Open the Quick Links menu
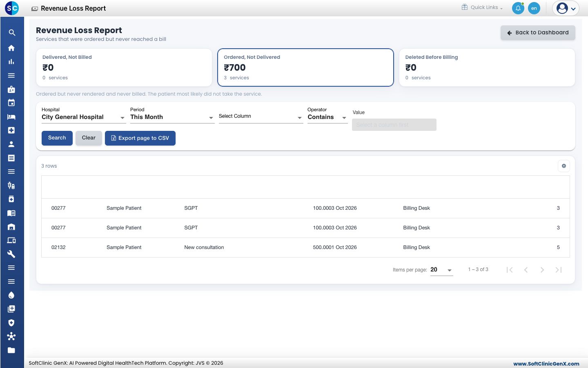The width and height of the screenshot is (588, 368). (x=482, y=7)
